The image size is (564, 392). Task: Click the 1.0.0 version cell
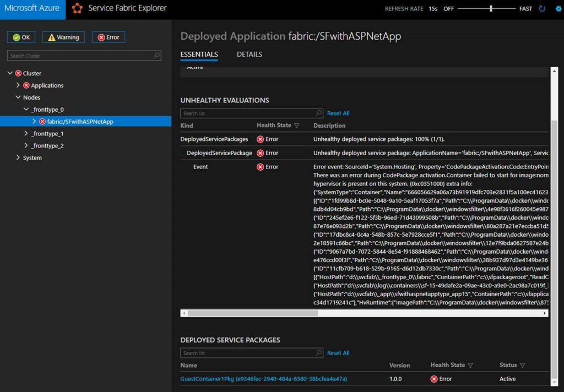point(395,379)
